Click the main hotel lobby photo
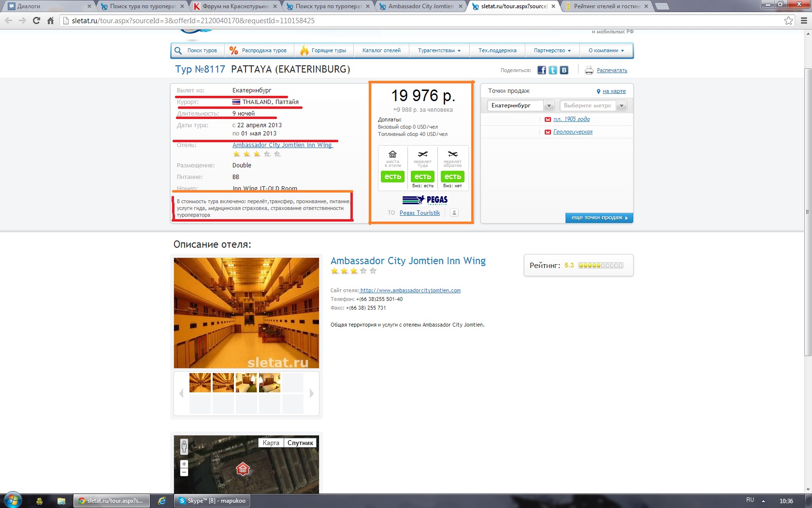Viewport: 812px width, 508px height. pyautogui.click(x=246, y=313)
